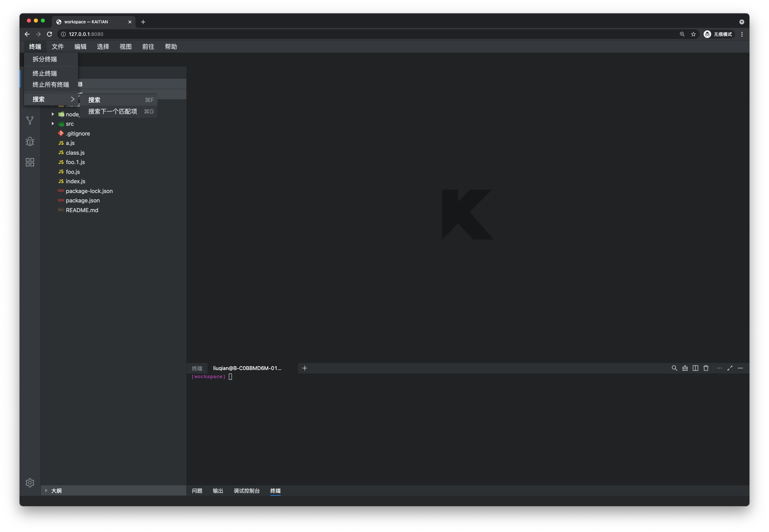769x532 pixels.
Task: Bookmark the page with the star icon
Action: click(x=693, y=34)
